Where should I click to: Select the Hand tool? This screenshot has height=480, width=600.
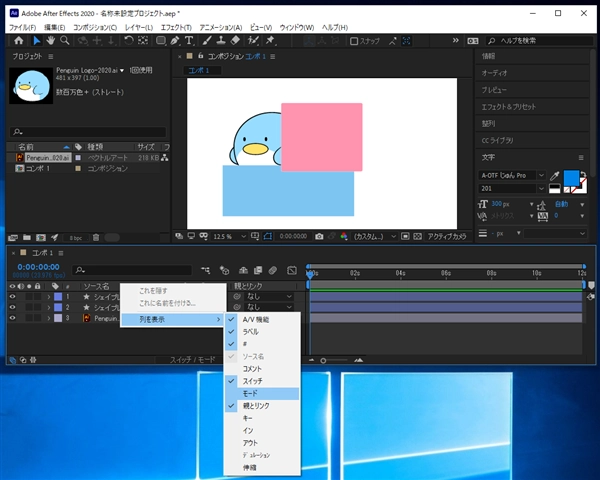tap(51, 41)
